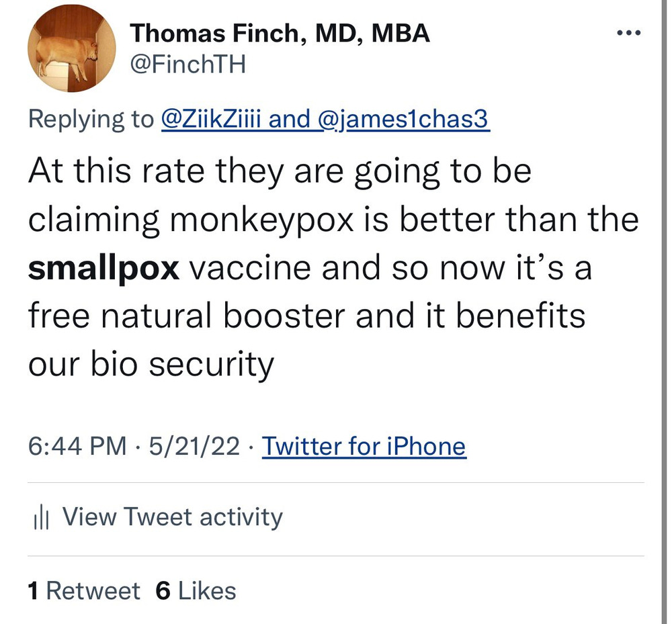The width and height of the screenshot is (672, 624).
Task: Click the bold word smallpox
Action: click(104, 269)
